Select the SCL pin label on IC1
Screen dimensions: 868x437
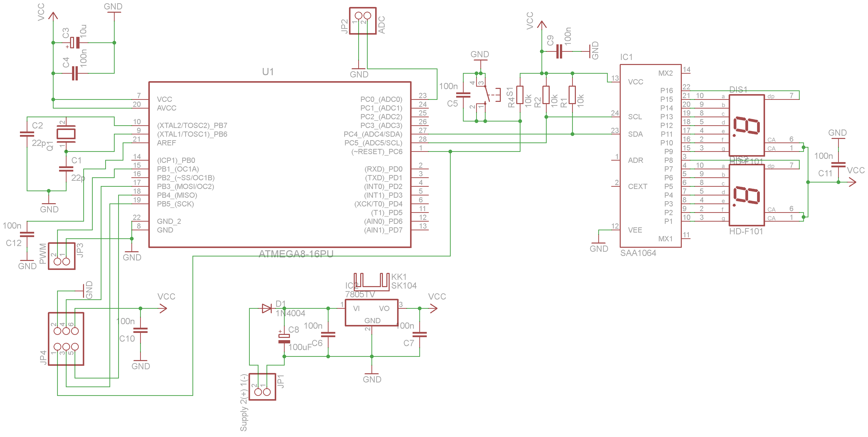(635, 117)
